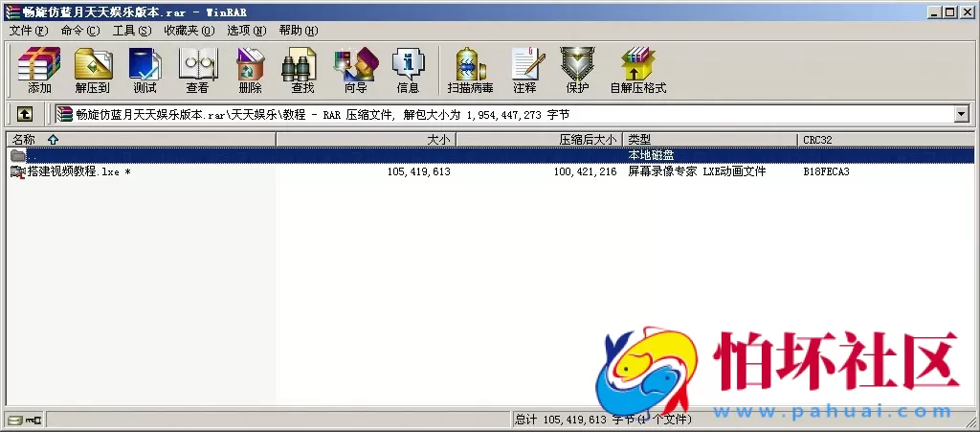Click the 搭建视频教程.lxe file icon
This screenshot has height=432, width=980.
pyautogui.click(x=17, y=171)
